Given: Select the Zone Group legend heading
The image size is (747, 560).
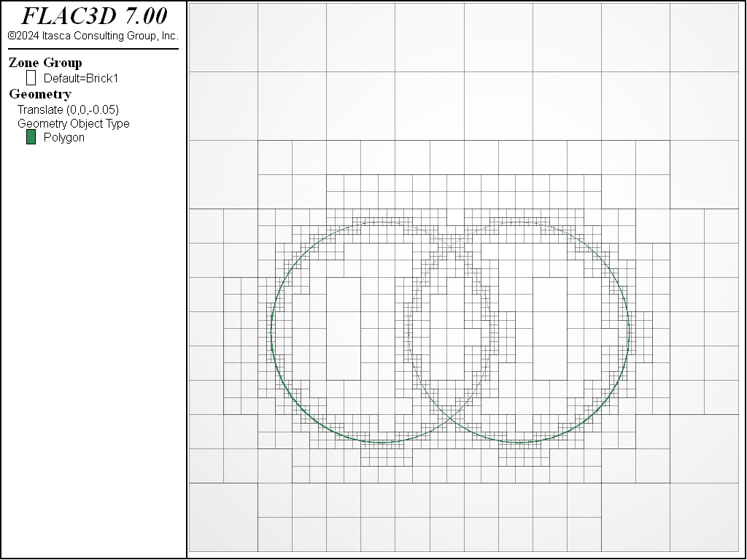Looking at the screenshot, I should coord(45,63).
